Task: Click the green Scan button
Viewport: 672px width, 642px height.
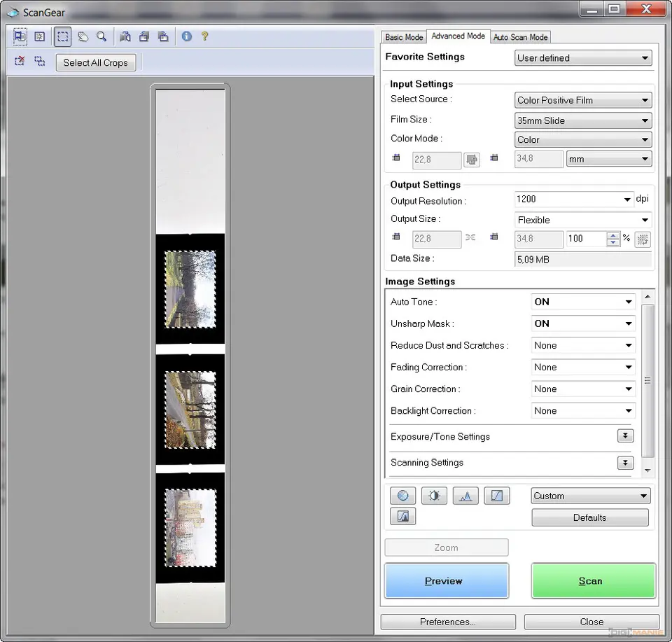Action: (x=593, y=580)
